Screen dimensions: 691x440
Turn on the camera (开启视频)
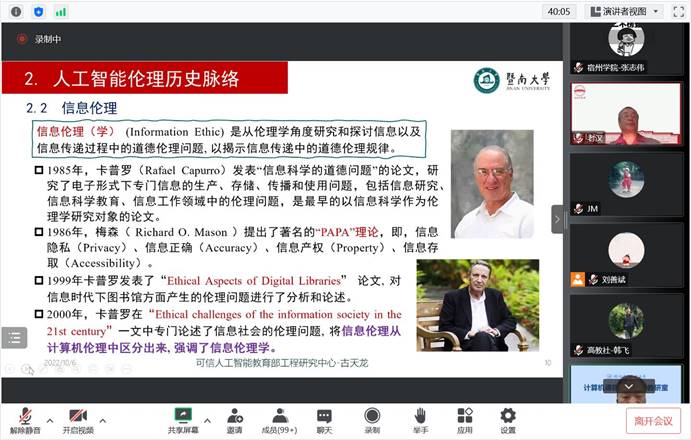(x=78, y=418)
